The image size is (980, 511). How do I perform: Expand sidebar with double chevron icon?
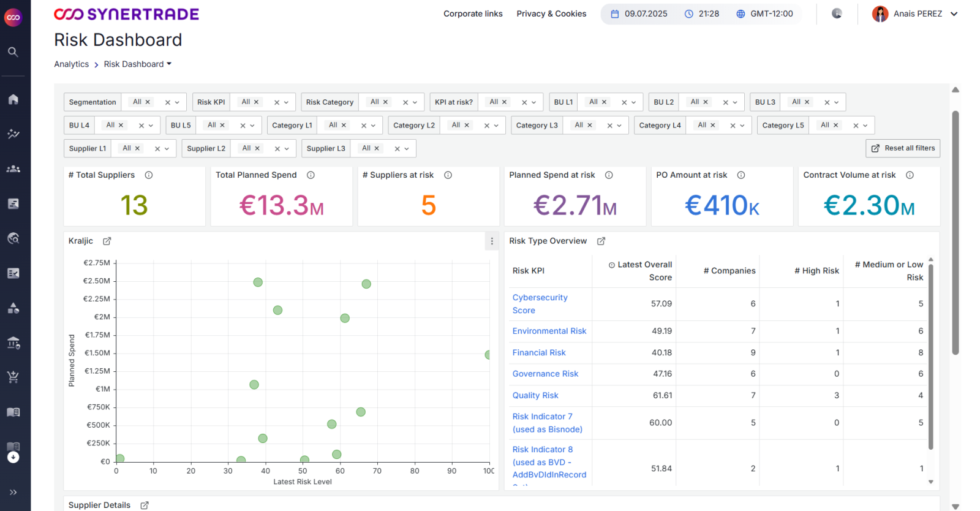(x=13, y=492)
